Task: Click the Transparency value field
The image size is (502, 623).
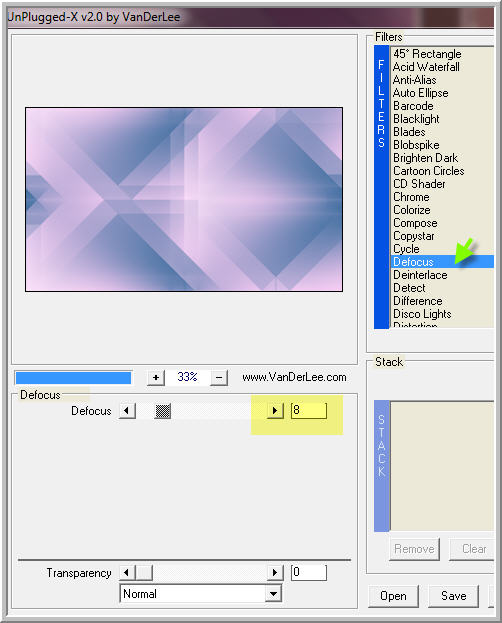Action: click(309, 573)
